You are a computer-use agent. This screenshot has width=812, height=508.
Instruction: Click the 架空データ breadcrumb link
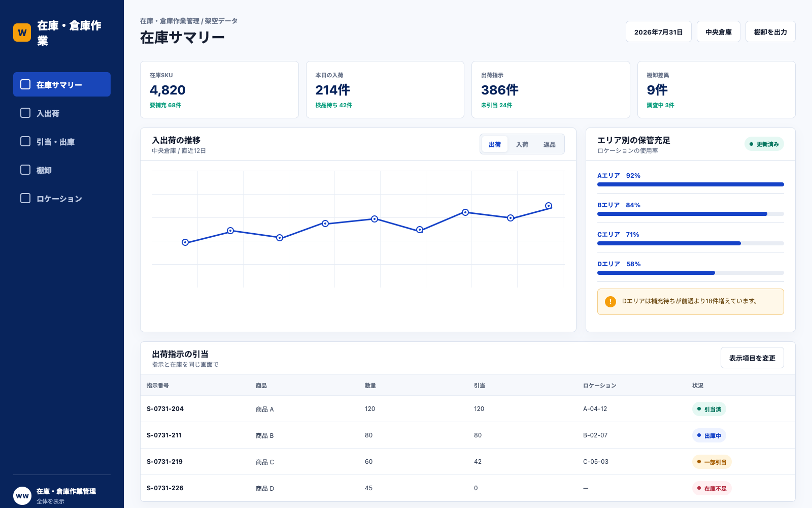(x=221, y=21)
